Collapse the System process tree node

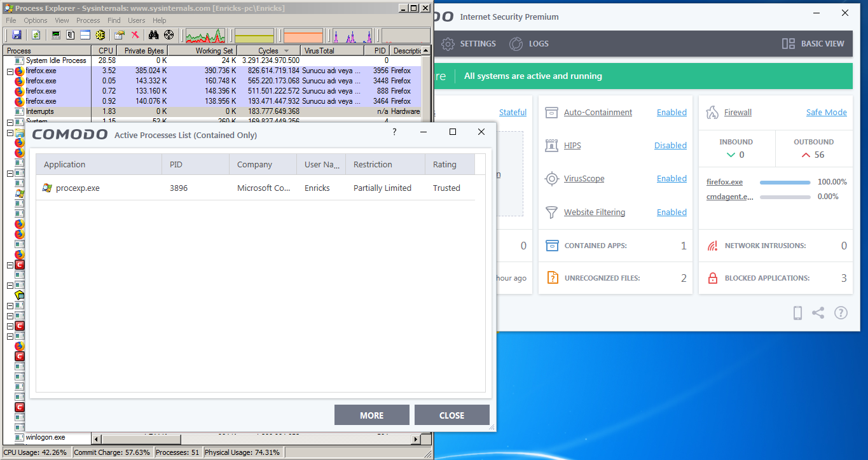pyautogui.click(x=10, y=122)
